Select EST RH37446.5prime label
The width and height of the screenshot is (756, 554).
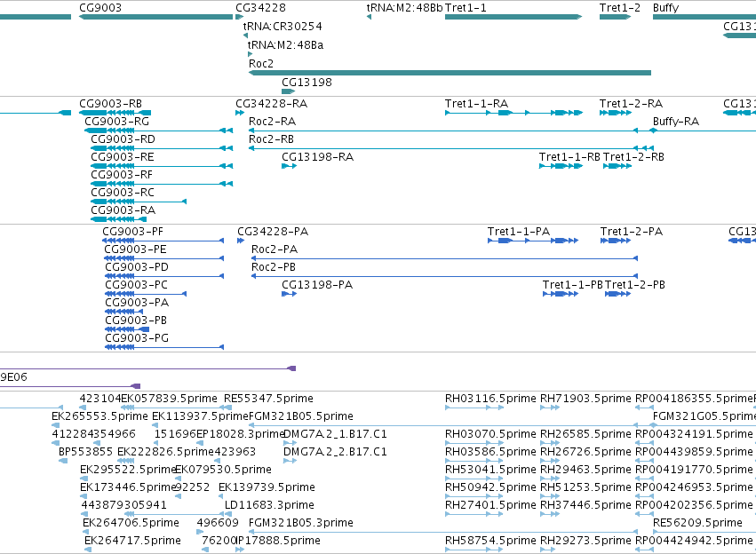[585, 506]
